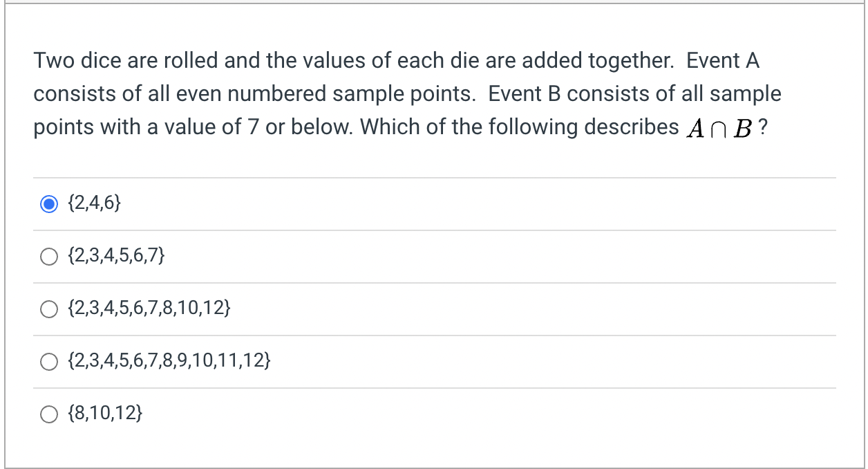The height and width of the screenshot is (469, 868).
Task: Click the radio button for the third option
Action: (49, 309)
